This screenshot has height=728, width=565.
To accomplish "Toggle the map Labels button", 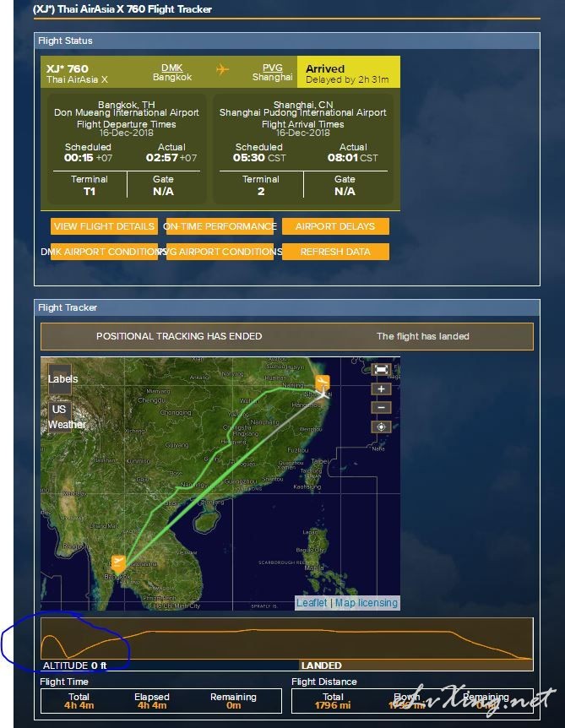I will [x=59, y=379].
